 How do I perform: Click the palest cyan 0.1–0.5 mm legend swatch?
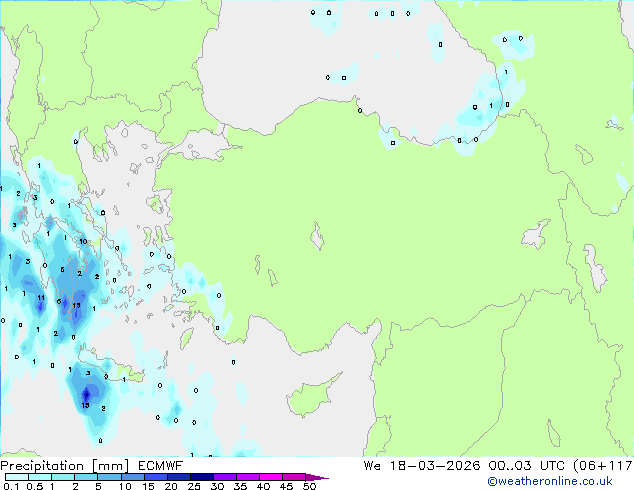(17, 477)
